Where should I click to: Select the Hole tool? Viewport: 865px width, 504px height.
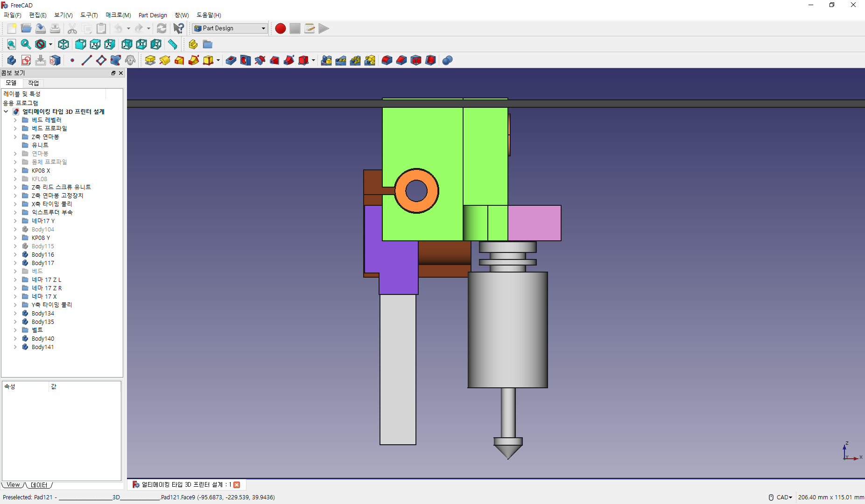(x=246, y=60)
